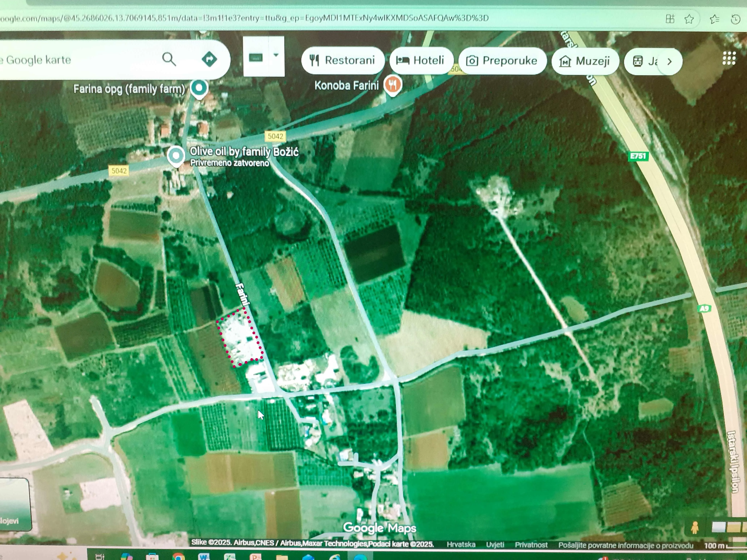Open the Konoba Farini restaurant marker
The height and width of the screenshot is (560, 747).
pyautogui.click(x=393, y=85)
